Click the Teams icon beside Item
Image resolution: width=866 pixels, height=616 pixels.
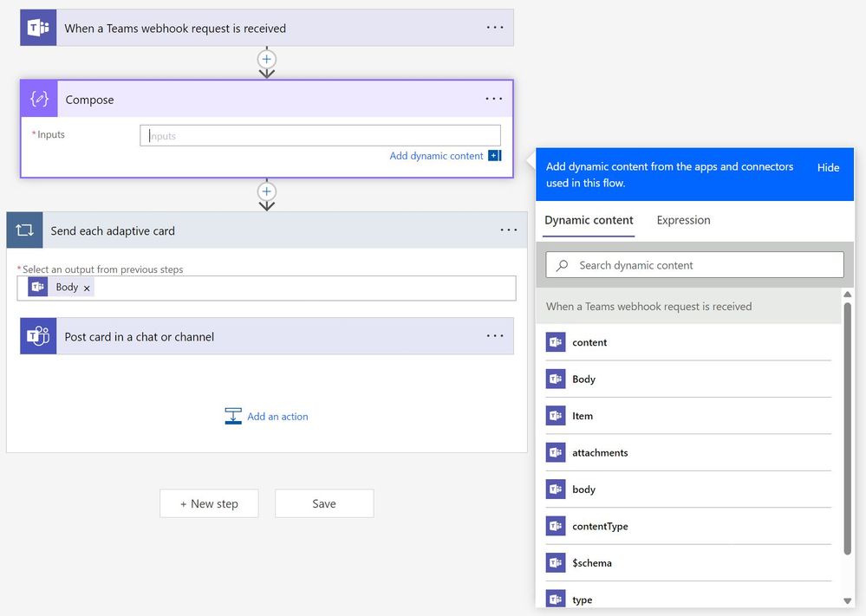pyautogui.click(x=556, y=416)
